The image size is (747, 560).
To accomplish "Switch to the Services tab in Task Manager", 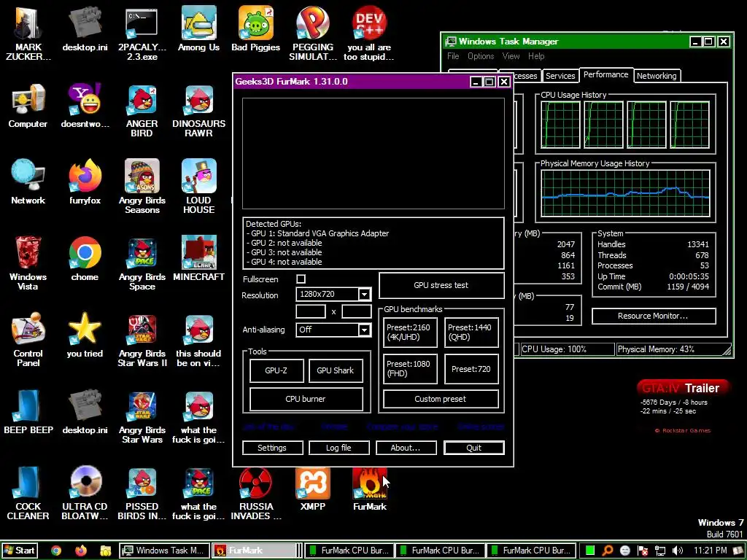I will click(x=560, y=76).
